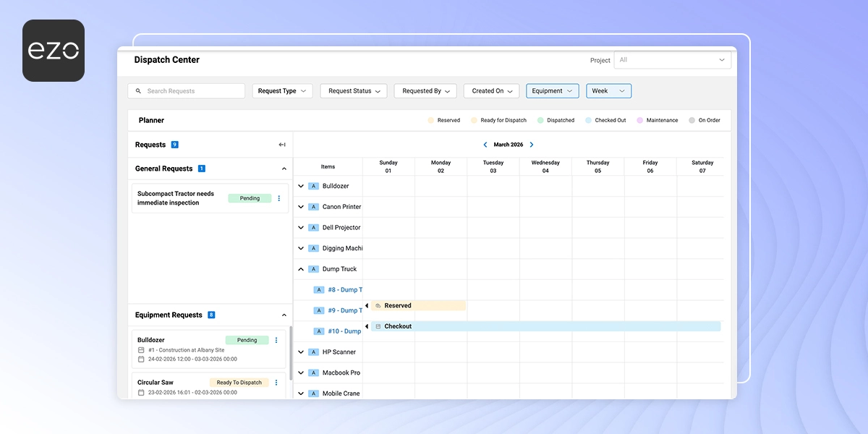The image size is (868, 434).
Task: Open three-dot menu for Bulldozer request
Action: [276, 340]
